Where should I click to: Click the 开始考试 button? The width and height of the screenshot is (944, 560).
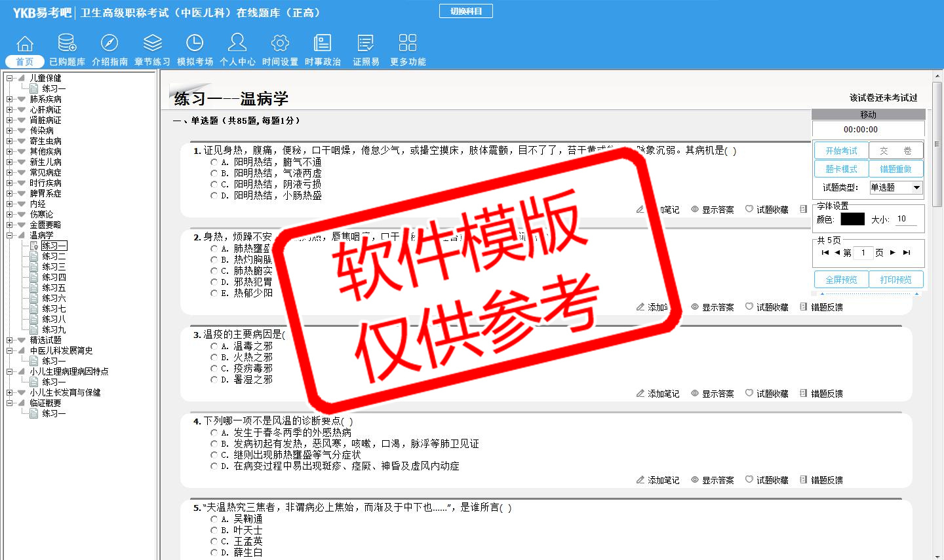(x=841, y=151)
